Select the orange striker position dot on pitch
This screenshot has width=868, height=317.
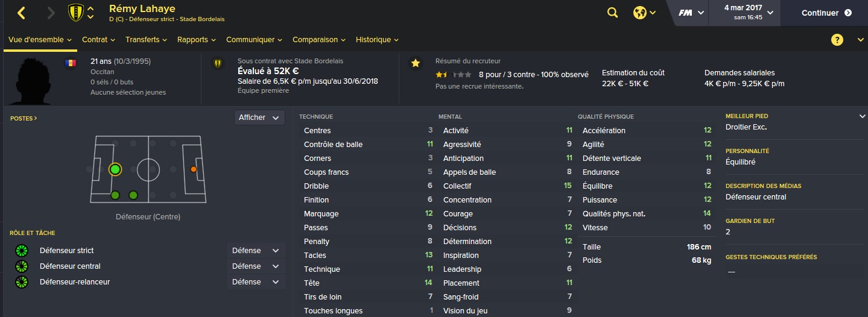pos(194,169)
